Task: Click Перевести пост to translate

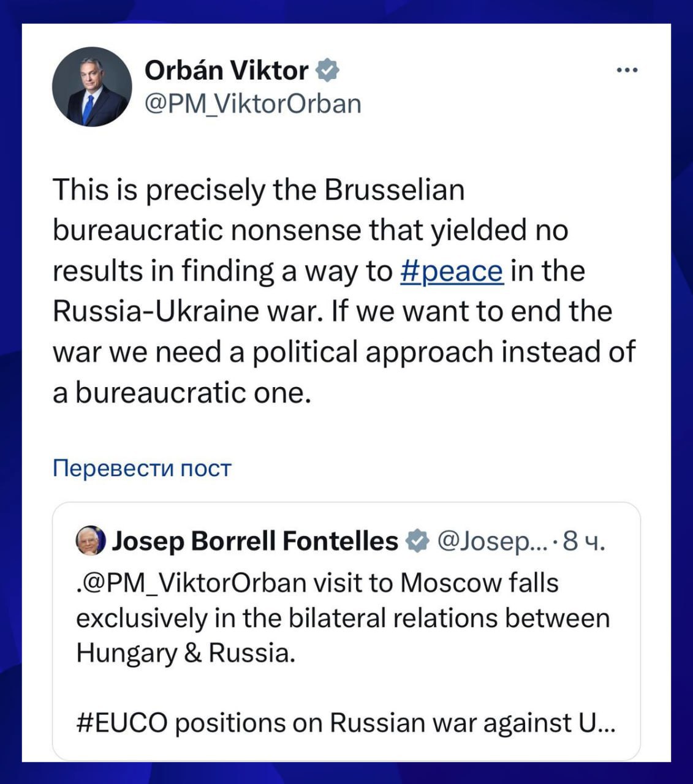Action: [x=142, y=468]
